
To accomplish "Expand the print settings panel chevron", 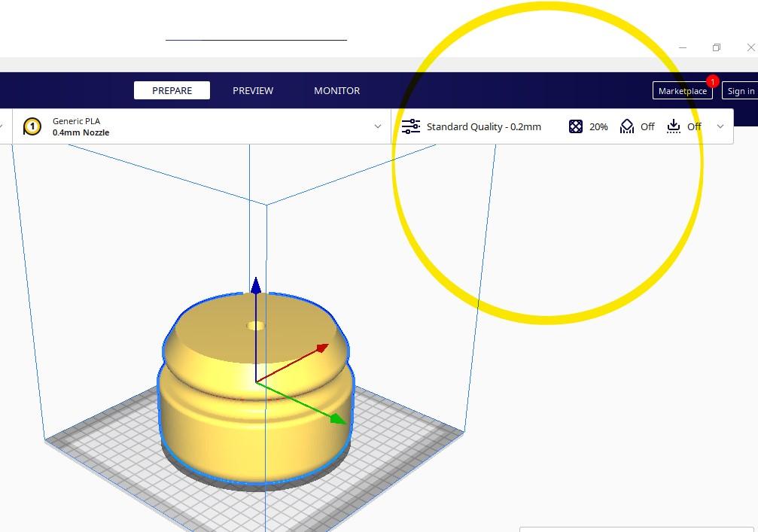I will click(720, 126).
